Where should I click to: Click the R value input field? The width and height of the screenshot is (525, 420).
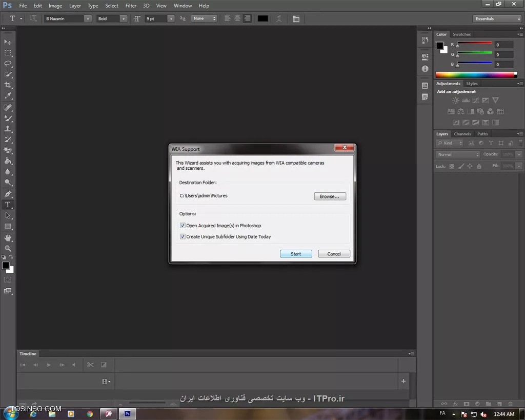tap(504, 45)
